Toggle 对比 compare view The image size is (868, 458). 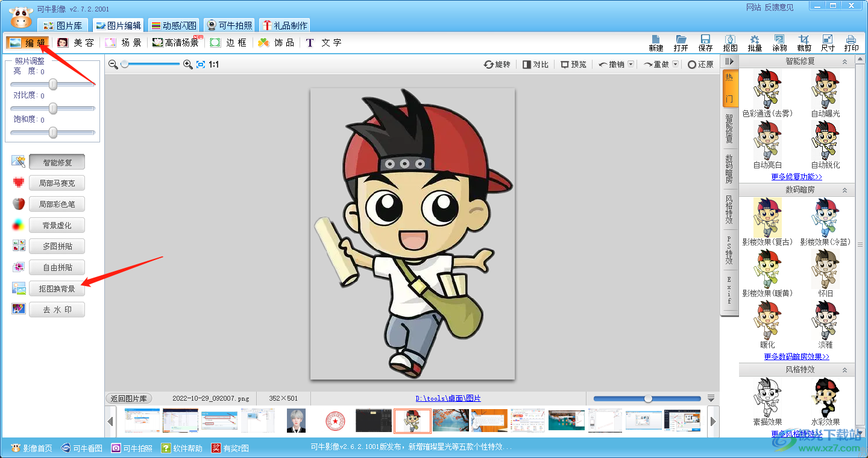pyautogui.click(x=535, y=64)
